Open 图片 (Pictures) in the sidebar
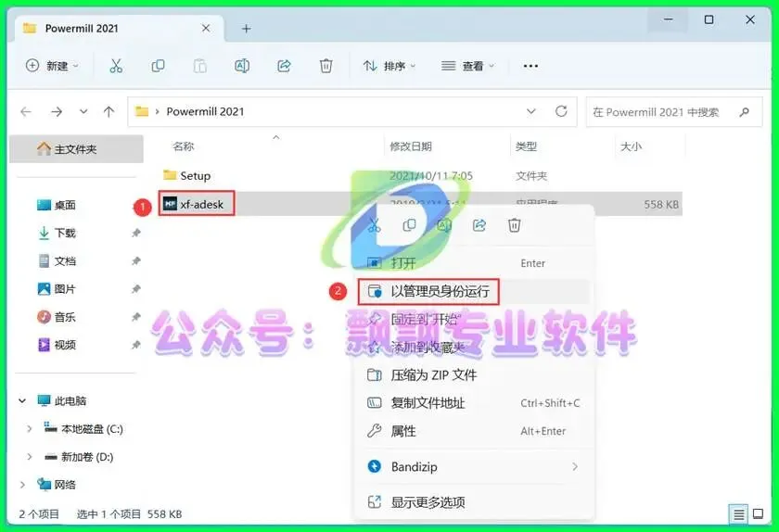This screenshot has width=779, height=532. coord(57,288)
